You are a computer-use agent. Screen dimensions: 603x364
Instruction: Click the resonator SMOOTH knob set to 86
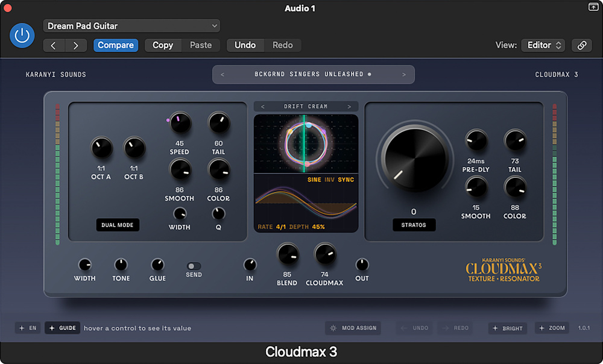[180, 170]
